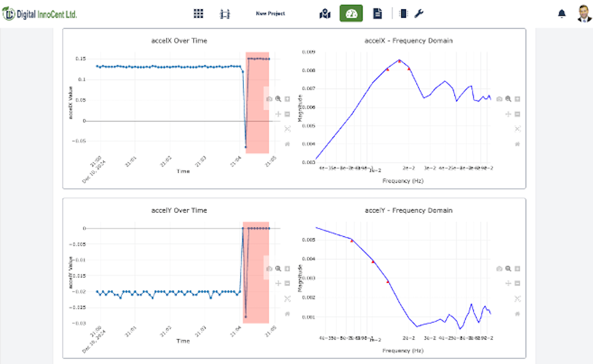Open the map location view icon
The height and width of the screenshot is (364, 593).
(x=325, y=14)
